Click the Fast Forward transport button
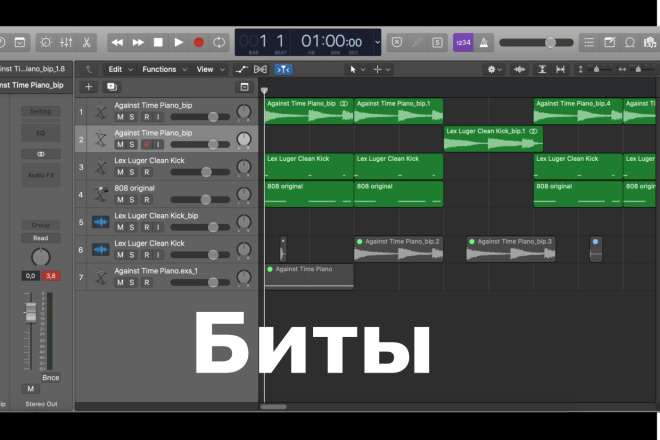This screenshot has height=440, width=660. point(138,43)
